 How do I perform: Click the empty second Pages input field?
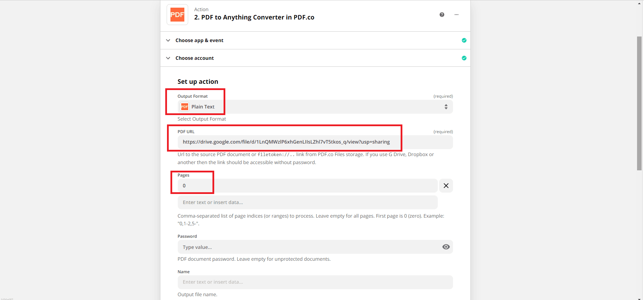coord(307,202)
